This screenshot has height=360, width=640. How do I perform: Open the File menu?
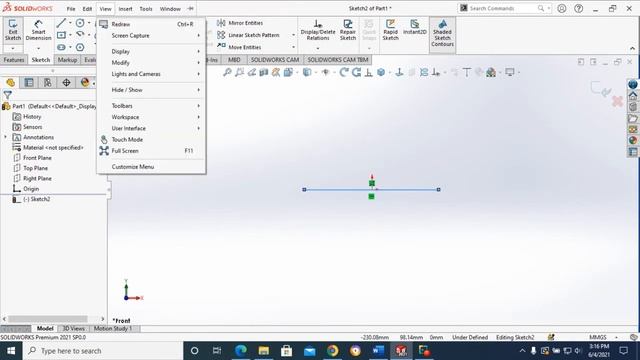[x=71, y=9]
